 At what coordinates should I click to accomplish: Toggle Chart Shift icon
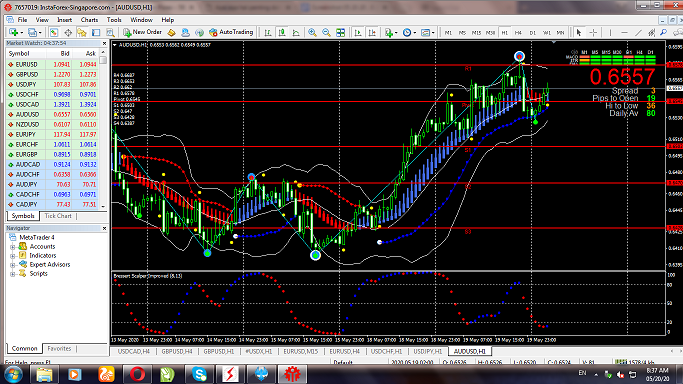click(x=372, y=32)
